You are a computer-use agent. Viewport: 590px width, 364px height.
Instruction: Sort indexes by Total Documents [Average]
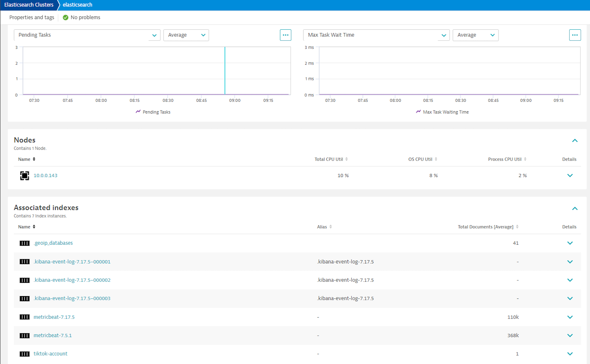coord(517,227)
